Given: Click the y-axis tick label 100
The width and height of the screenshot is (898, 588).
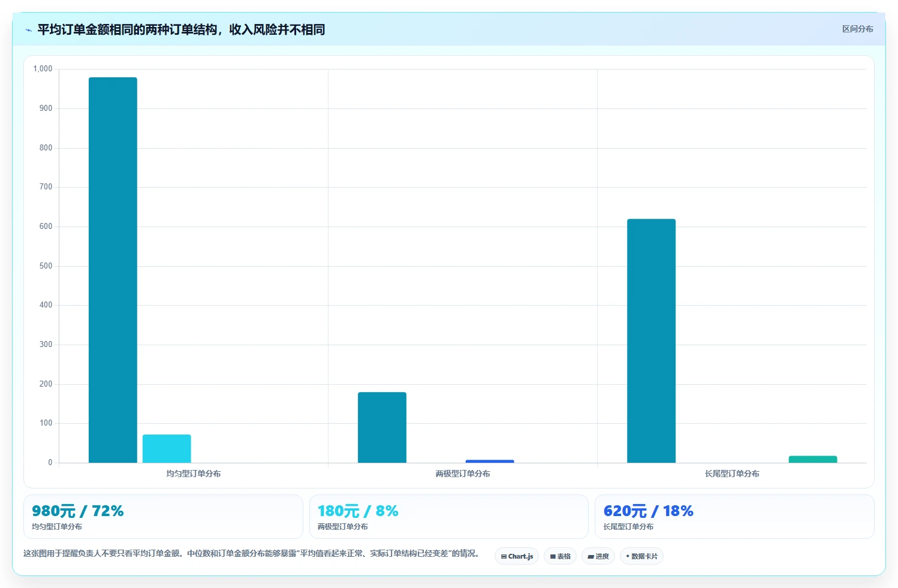Looking at the screenshot, I should [x=46, y=423].
